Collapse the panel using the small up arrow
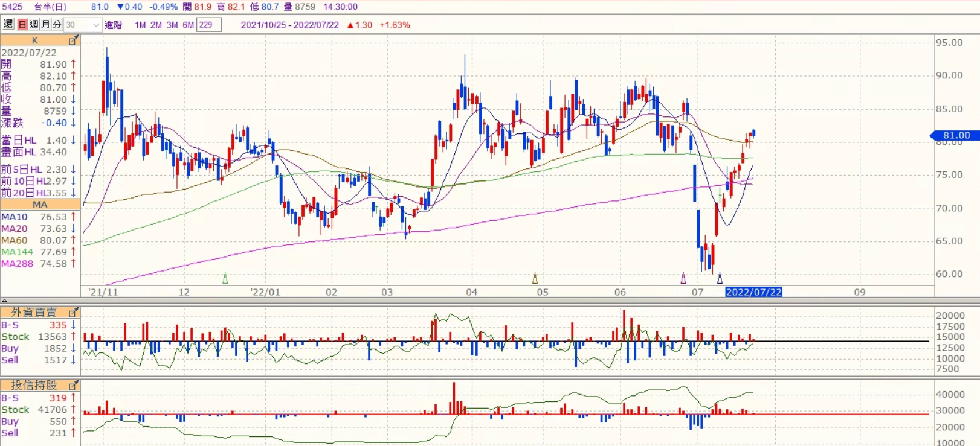The width and height of the screenshot is (980, 446). pos(4,300)
